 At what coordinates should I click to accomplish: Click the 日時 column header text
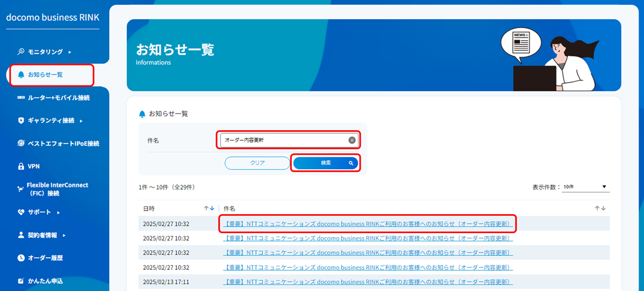tap(149, 209)
